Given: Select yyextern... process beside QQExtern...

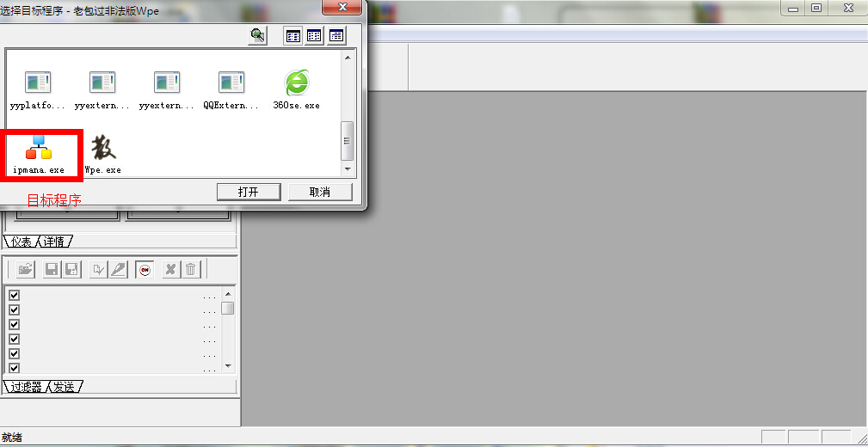Looking at the screenshot, I should 167,89.
